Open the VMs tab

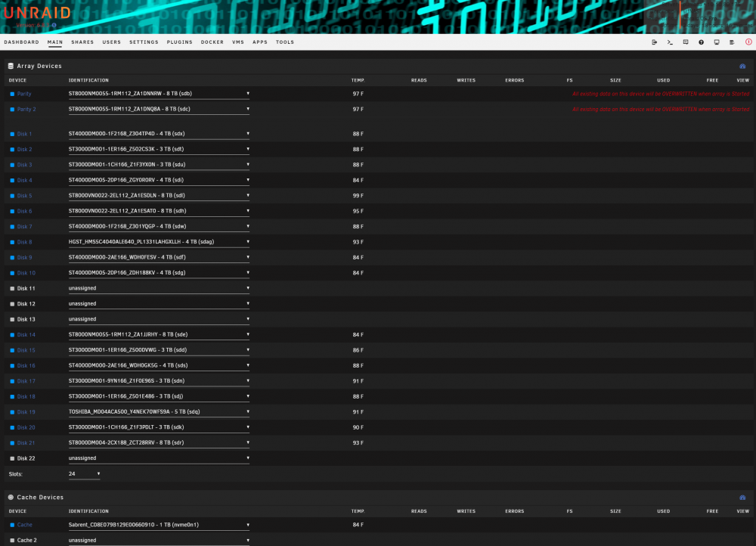click(x=238, y=42)
